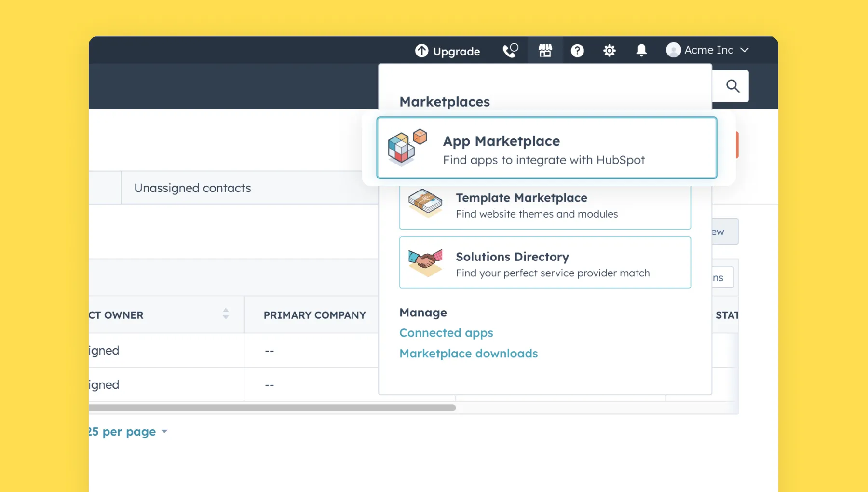Open Settings gear icon
The width and height of the screenshot is (868, 492).
tap(610, 51)
